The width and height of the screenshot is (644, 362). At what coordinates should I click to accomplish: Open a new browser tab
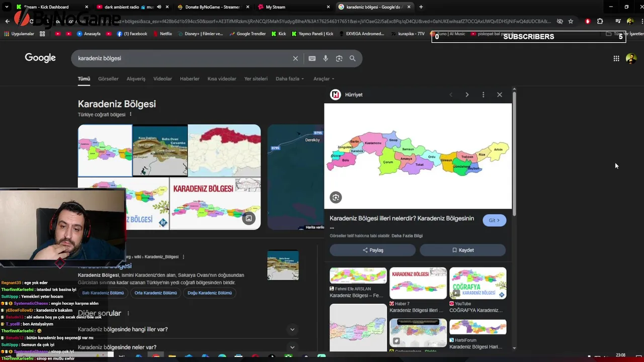tap(421, 7)
